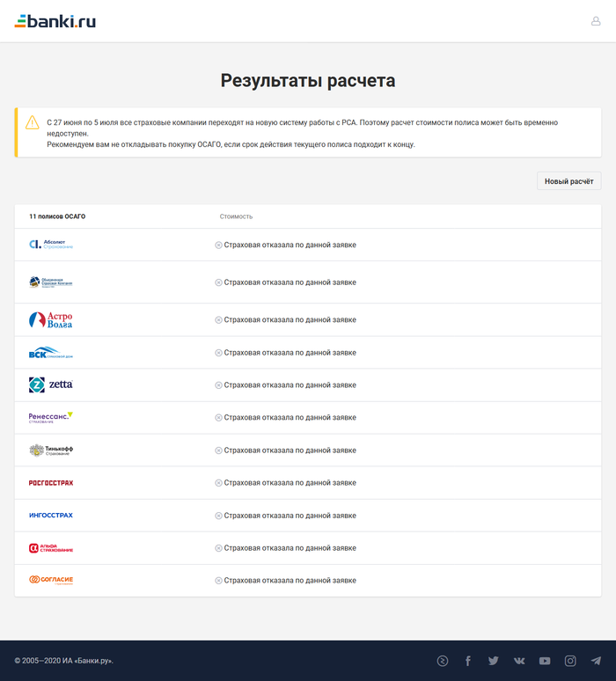Click the refusal text in the Ренессанс row
Image resolution: width=616 pixels, height=681 pixels.
tap(290, 417)
